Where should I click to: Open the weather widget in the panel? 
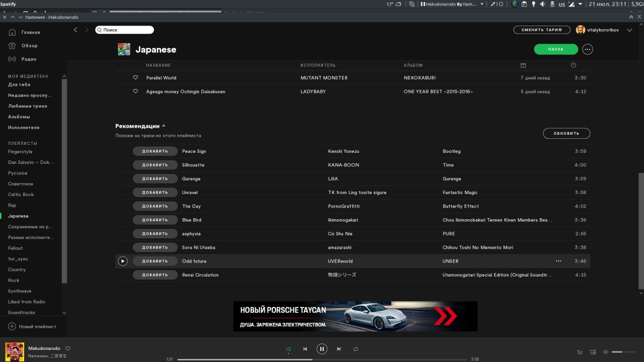393,4
